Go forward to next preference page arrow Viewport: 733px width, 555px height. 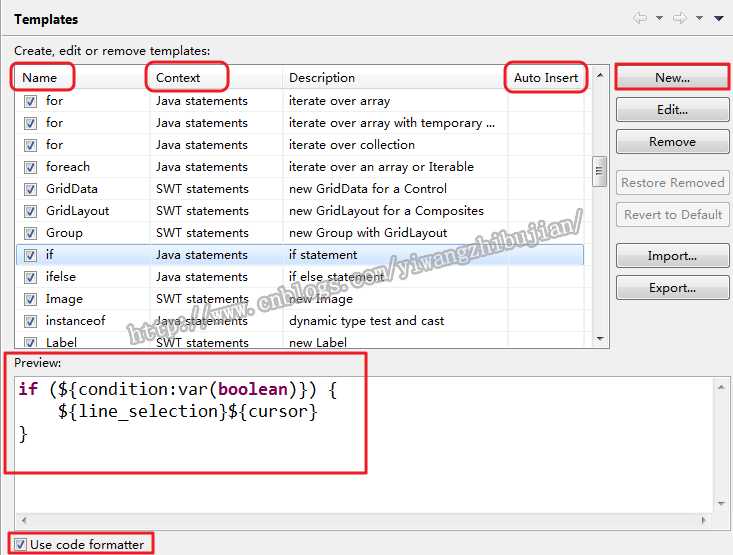click(x=680, y=18)
